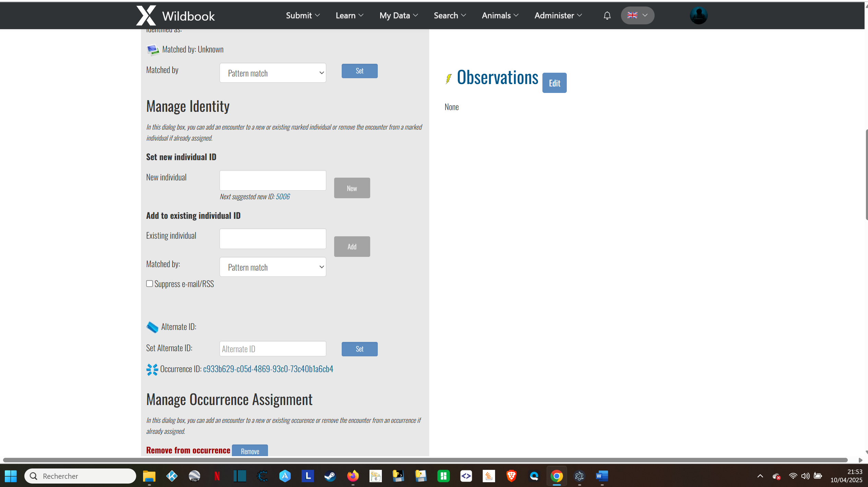Viewport: 868px width, 487px height.
Task: Click the horizontal scrollbar at the bottom
Action: [425, 460]
